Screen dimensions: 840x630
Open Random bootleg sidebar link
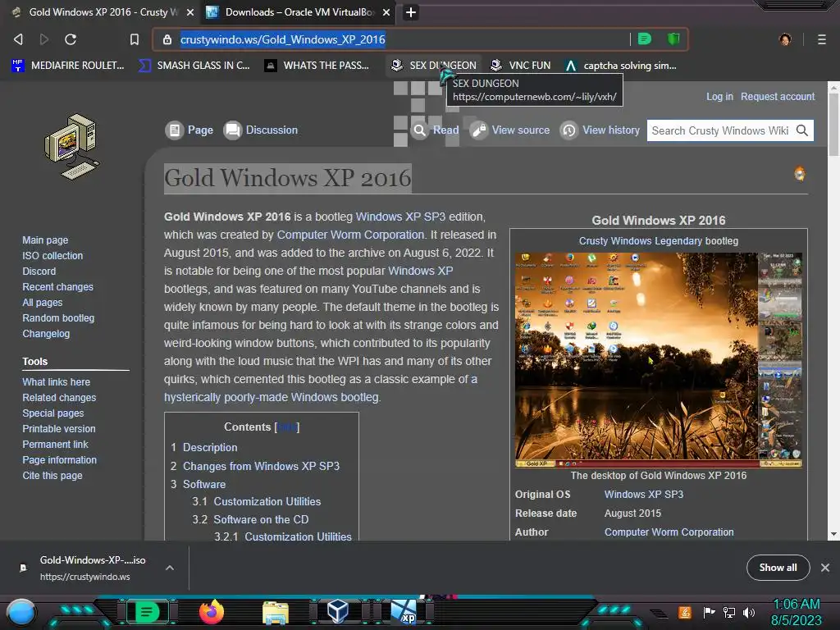(58, 317)
